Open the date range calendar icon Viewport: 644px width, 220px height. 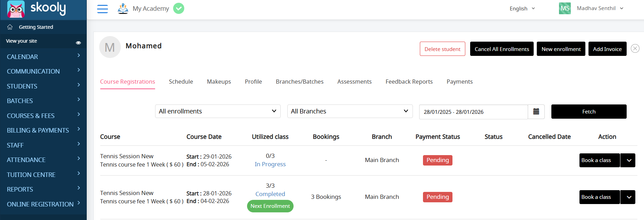[536, 112]
